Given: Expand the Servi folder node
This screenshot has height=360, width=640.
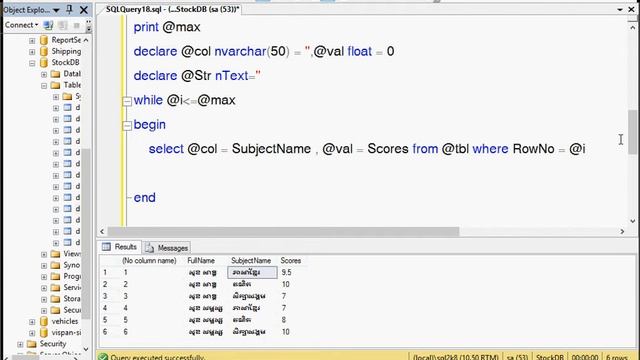Looking at the screenshot, I should (x=44, y=288).
